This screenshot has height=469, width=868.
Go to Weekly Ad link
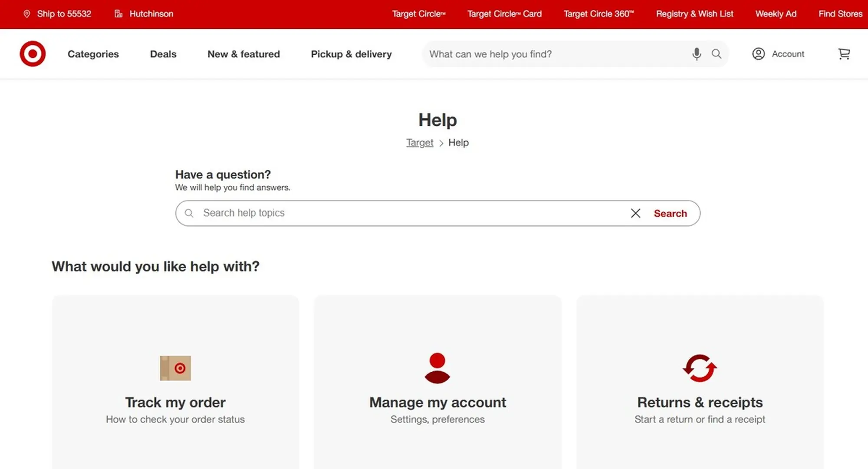click(x=776, y=14)
